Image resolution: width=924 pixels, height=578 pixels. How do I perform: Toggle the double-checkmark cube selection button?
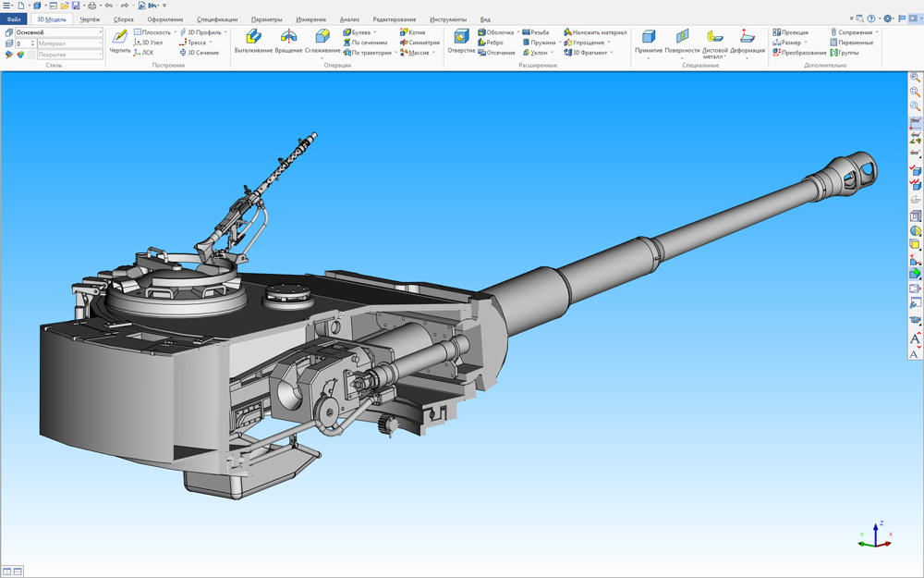[x=915, y=185]
